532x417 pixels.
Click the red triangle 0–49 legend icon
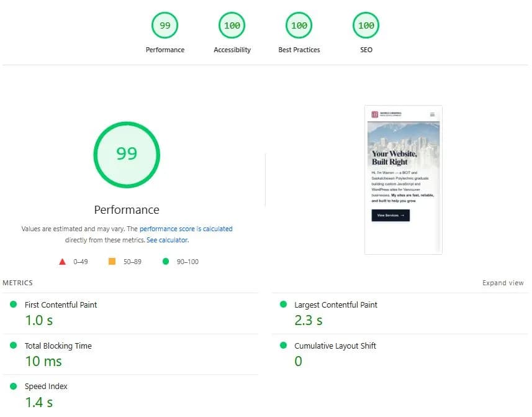62,262
